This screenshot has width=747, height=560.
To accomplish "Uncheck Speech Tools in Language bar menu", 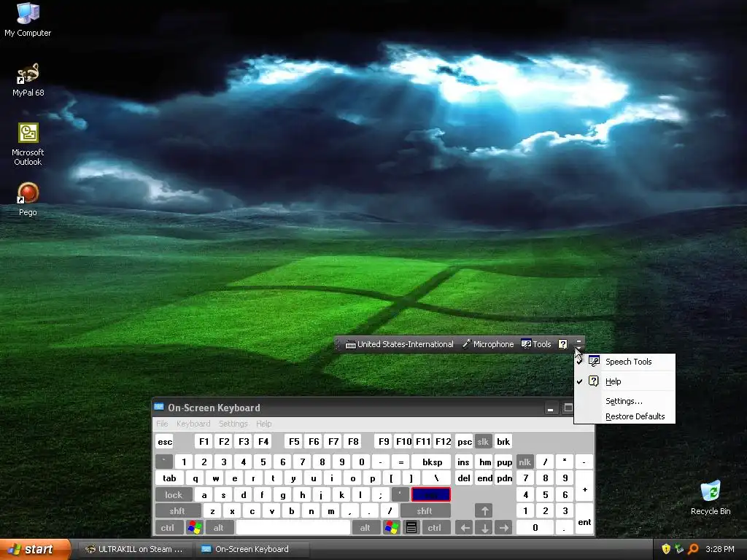I will (624, 362).
